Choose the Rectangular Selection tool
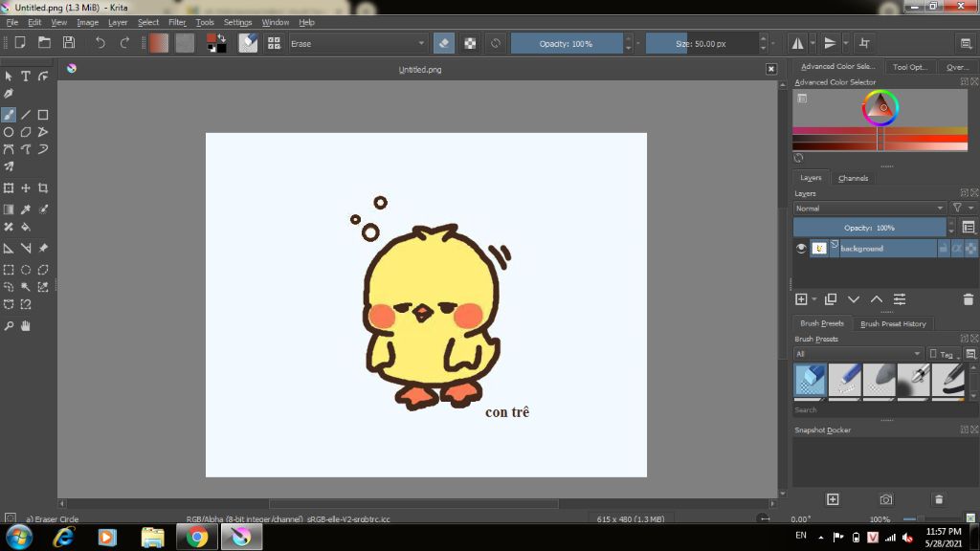Screen dimensions: 980x551 click(x=8, y=270)
